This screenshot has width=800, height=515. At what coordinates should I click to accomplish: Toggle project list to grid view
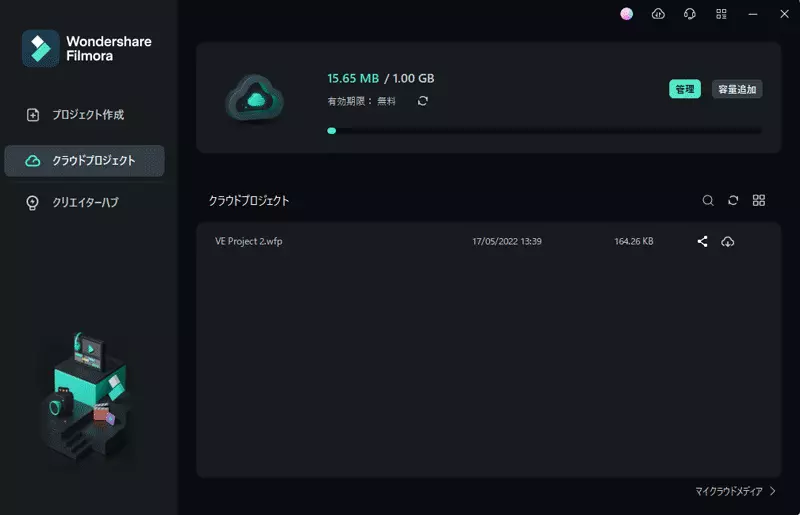(x=759, y=201)
